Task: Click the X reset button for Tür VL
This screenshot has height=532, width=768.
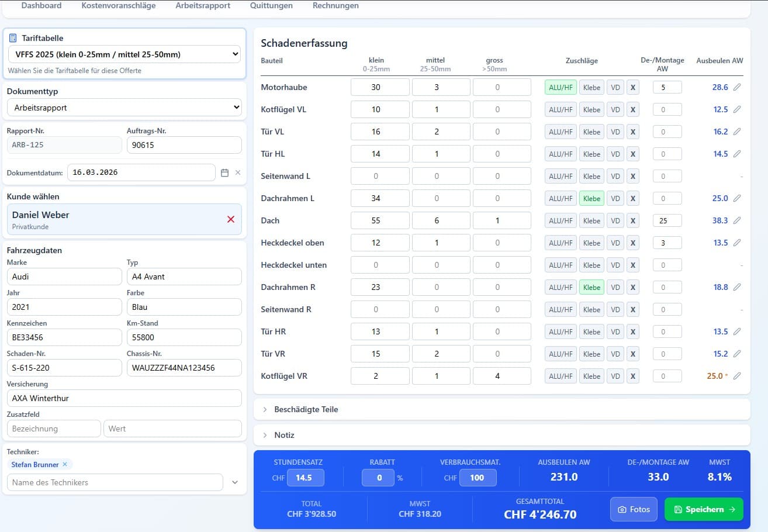Action: pyautogui.click(x=632, y=132)
